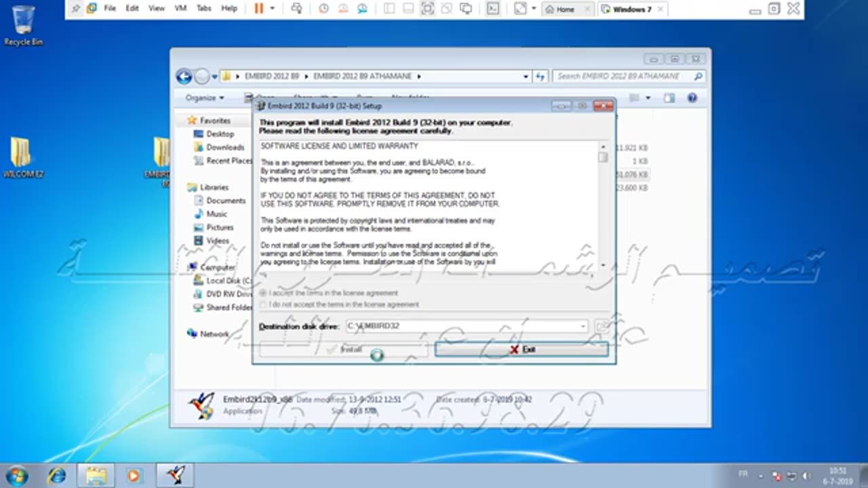This screenshot has width=868, height=488.
Task: Click Windows Media Player in the taskbar
Action: point(133,475)
